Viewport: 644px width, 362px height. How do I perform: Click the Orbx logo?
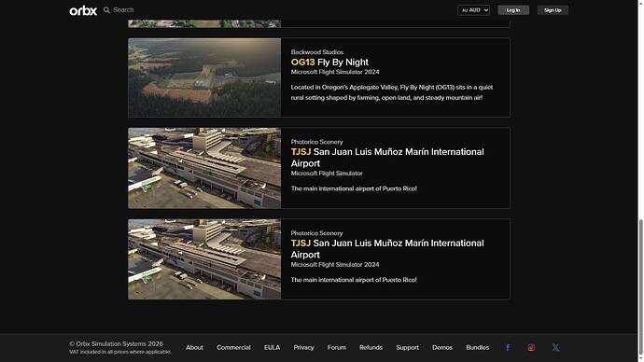click(x=83, y=10)
